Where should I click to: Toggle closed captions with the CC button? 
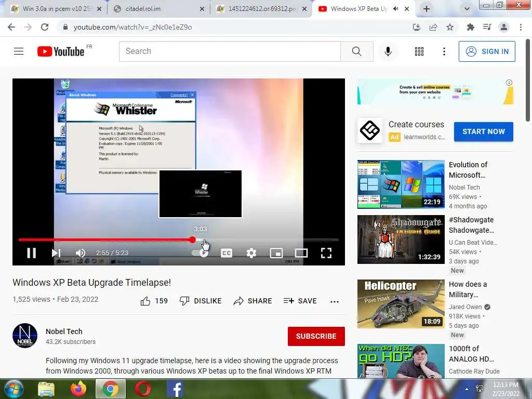click(x=227, y=253)
